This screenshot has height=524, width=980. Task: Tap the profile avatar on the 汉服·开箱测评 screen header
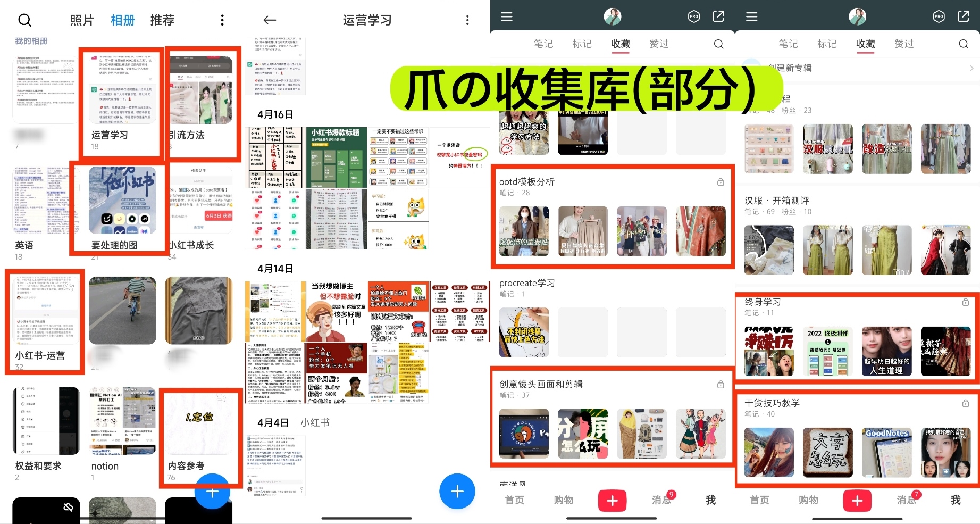coord(857,16)
